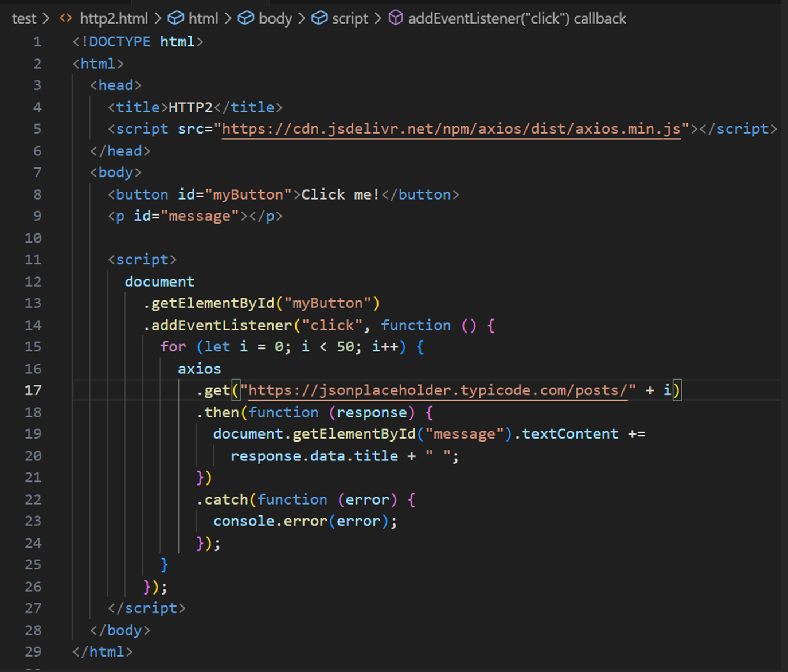
Task: Click the word 'document' on line 12
Action: click(x=159, y=282)
